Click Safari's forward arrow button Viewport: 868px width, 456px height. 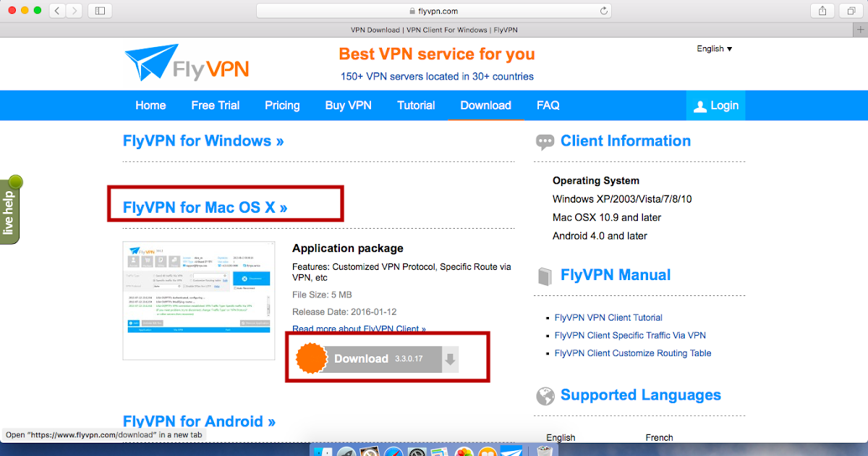pos(75,11)
